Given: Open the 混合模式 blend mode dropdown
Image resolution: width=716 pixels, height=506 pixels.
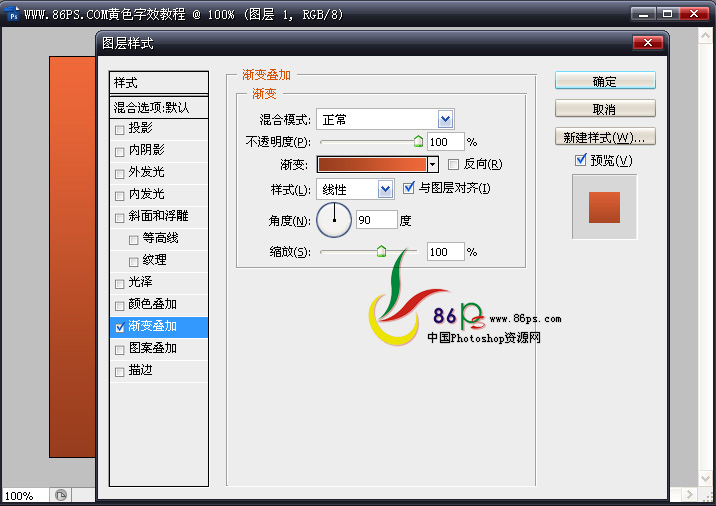Looking at the screenshot, I should click(445, 120).
